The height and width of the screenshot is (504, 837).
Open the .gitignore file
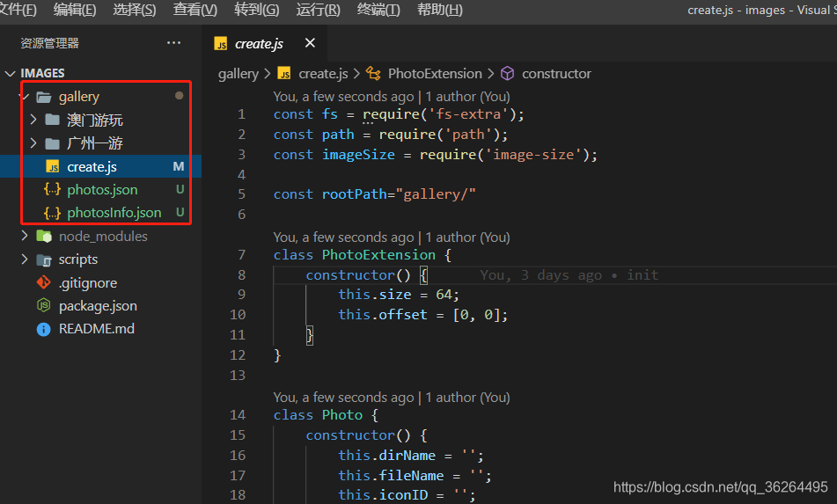(x=88, y=282)
